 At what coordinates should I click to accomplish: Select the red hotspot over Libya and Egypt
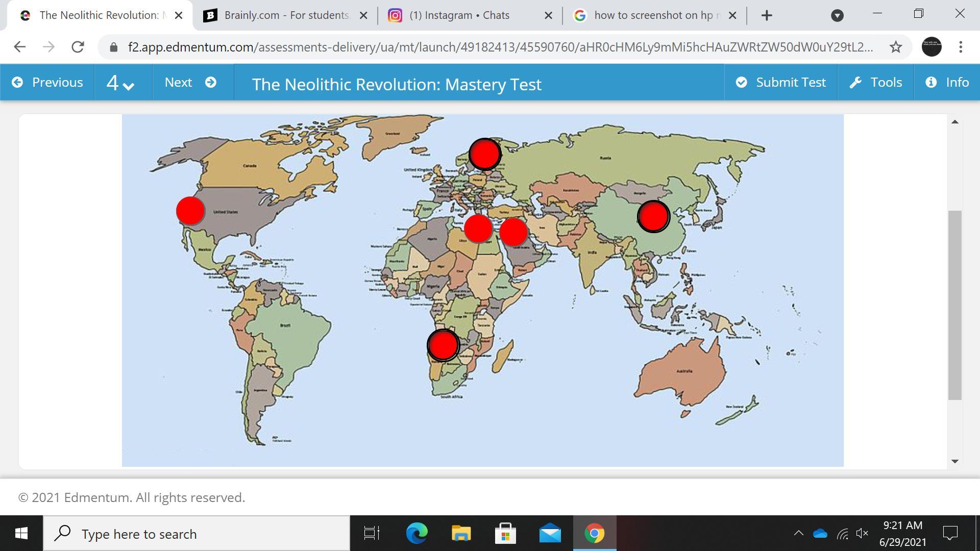tap(478, 229)
